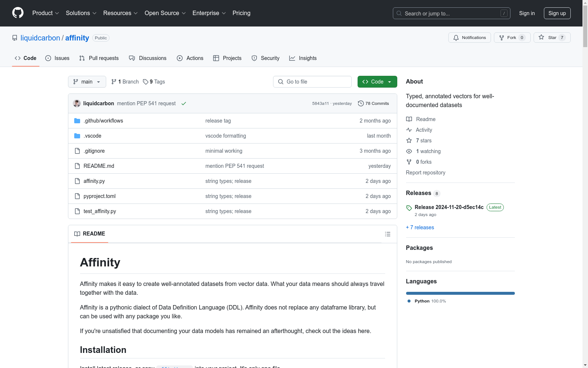
Task: Open the main branch selector dropdown
Action: [87, 82]
